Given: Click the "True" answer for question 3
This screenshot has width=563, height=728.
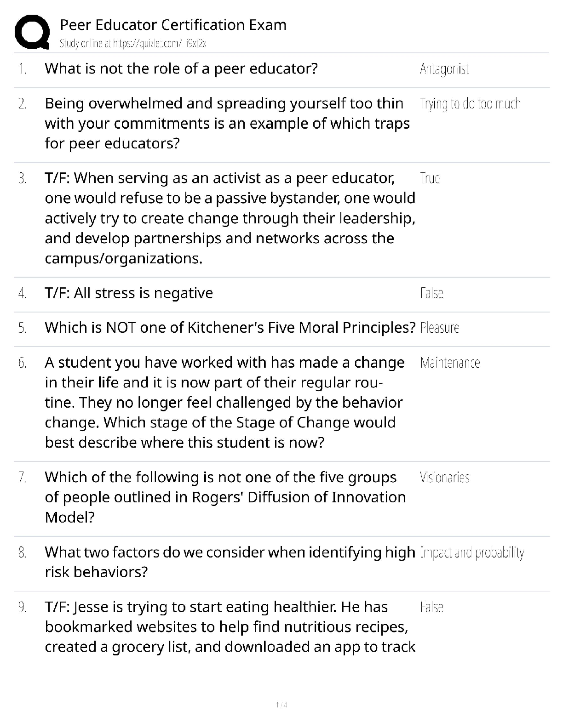Looking at the screenshot, I should [x=430, y=178].
